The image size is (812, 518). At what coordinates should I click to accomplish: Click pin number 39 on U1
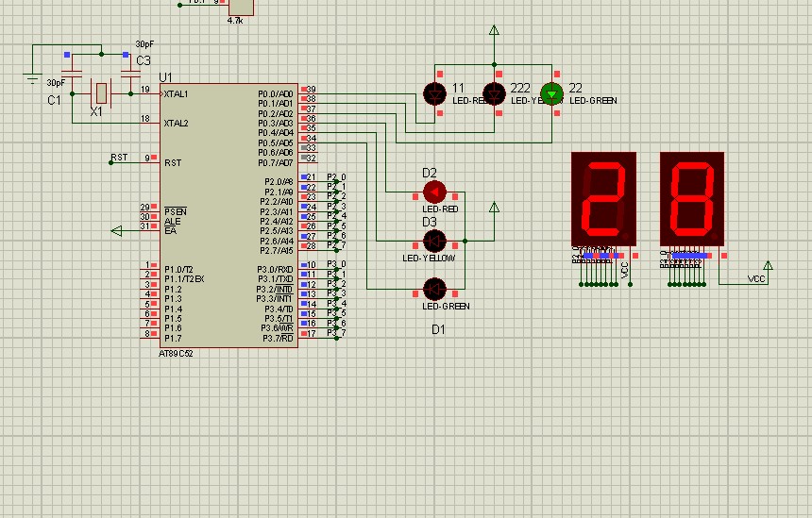coord(311,90)
